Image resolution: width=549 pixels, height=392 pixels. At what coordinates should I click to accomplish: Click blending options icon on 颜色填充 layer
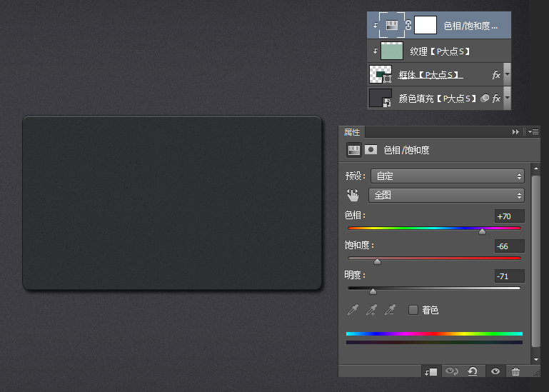[x=485, y=99]
